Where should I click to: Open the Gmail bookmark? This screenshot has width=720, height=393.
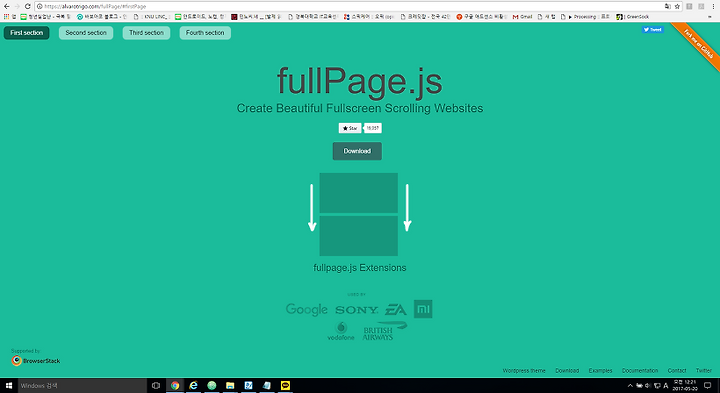click(x=523, y=17)
